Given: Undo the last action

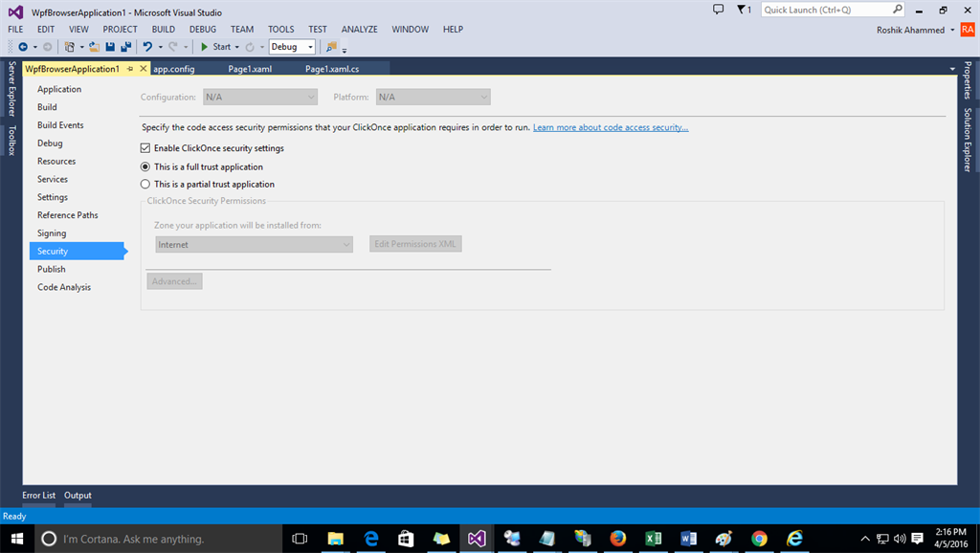Looking at the screenshot, I should (x=147, y=47).
